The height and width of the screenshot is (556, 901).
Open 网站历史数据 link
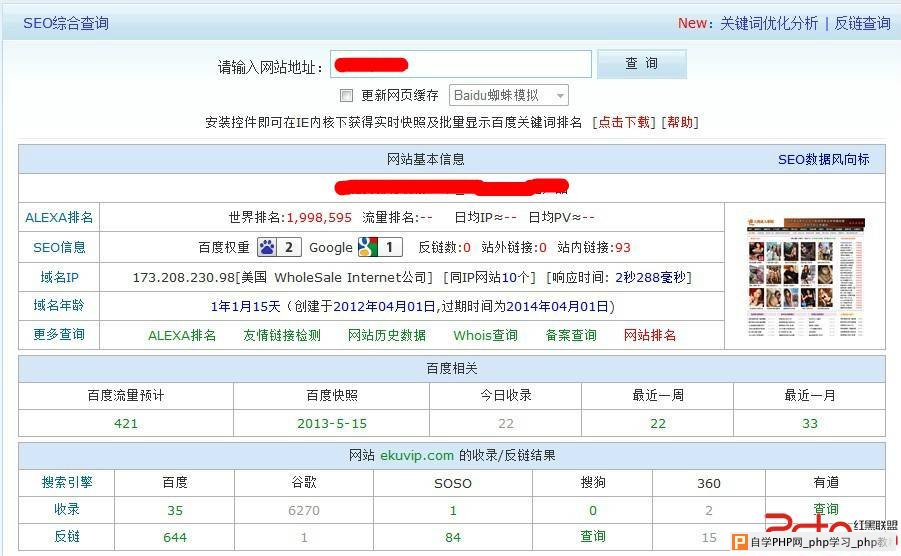[387, 335]
